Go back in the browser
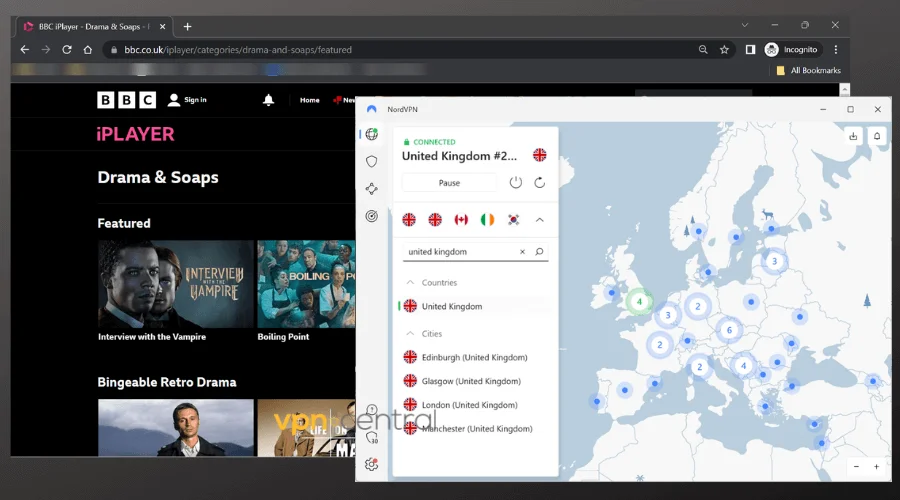This screenshot has width=900, height=500. pos(25,50)
